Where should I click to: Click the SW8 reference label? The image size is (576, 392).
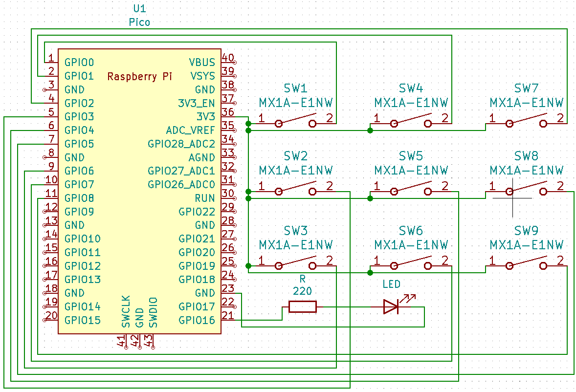coord(526,156)
